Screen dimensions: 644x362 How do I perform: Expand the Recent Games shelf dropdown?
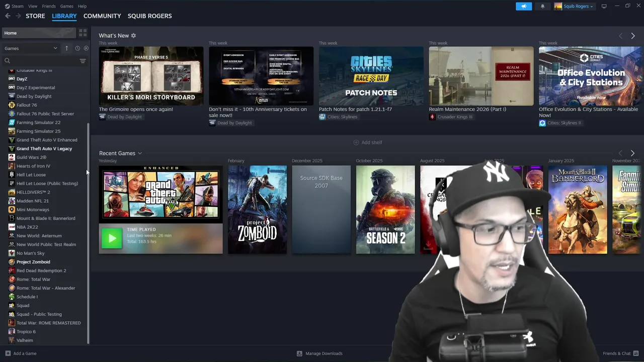tap(140, 153)
